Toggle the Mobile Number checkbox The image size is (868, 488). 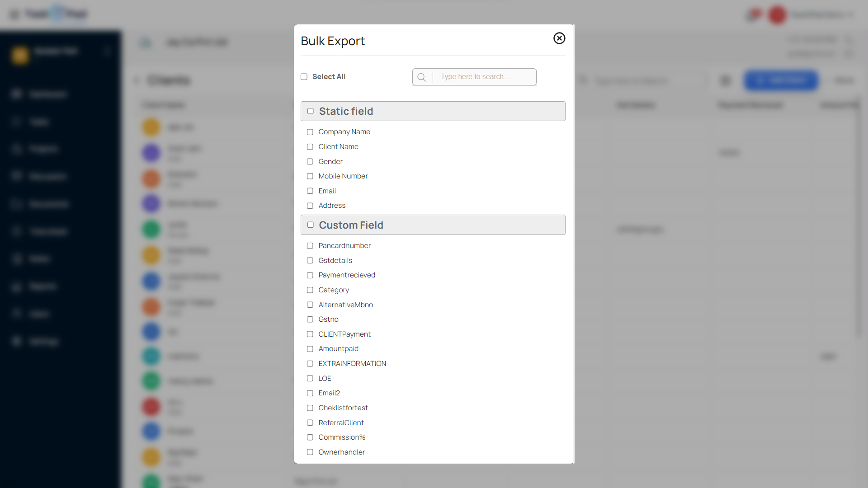[x=310, y=176]
